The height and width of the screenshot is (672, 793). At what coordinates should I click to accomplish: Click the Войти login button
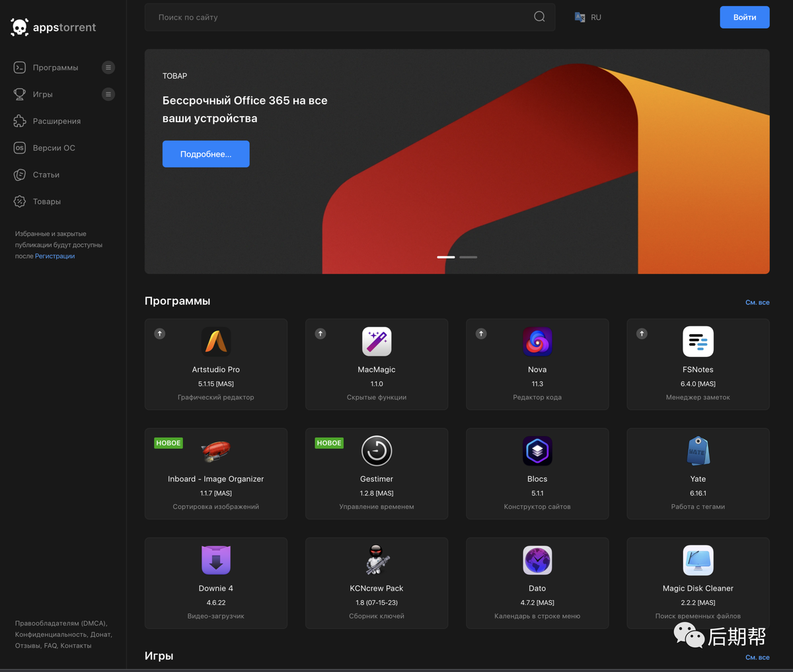[x=745, y=17]
